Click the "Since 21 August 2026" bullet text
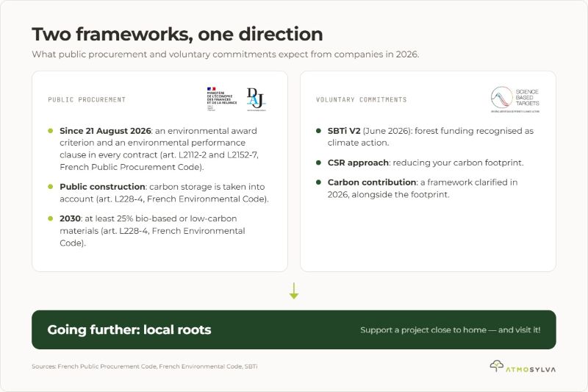This screenshot has width=588, height=392. (159, 149)
